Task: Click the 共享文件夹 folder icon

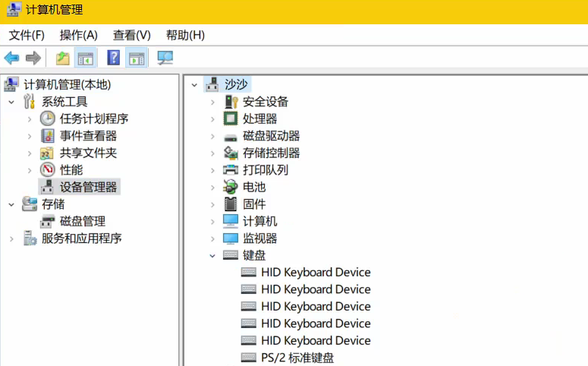Action: click(x=47, y=153)
